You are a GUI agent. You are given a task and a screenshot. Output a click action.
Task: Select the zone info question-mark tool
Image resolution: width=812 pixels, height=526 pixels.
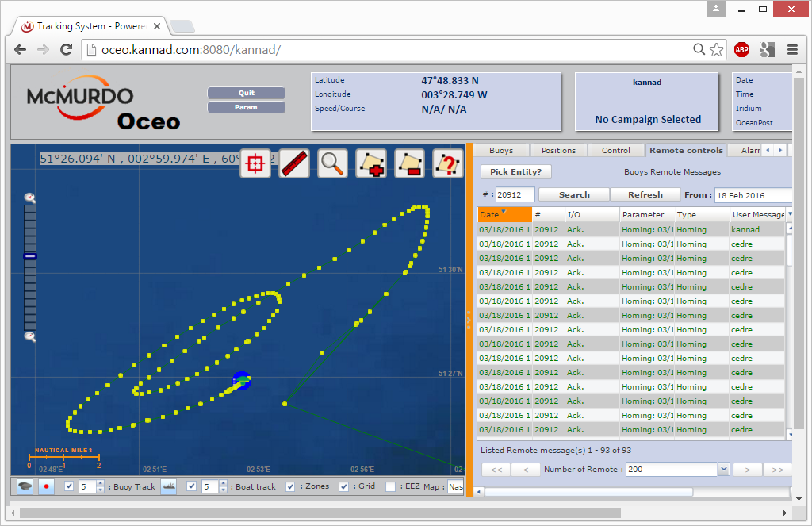[448, 163]
